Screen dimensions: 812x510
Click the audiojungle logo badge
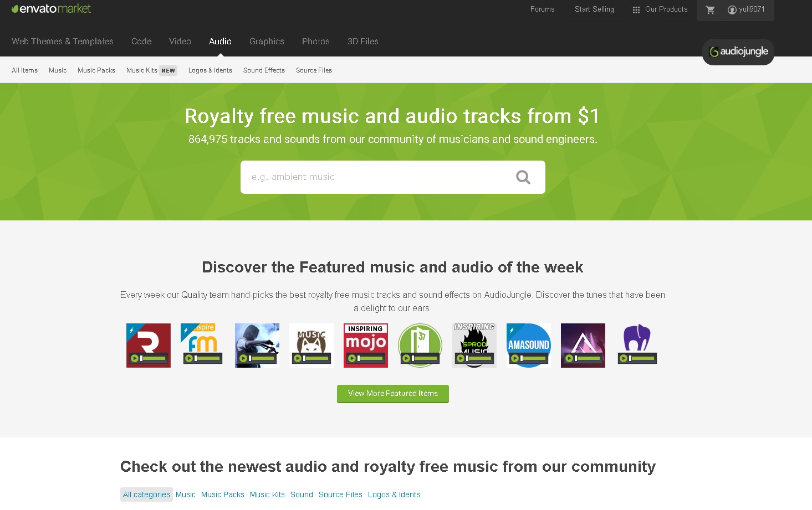[x=738, y=51]
